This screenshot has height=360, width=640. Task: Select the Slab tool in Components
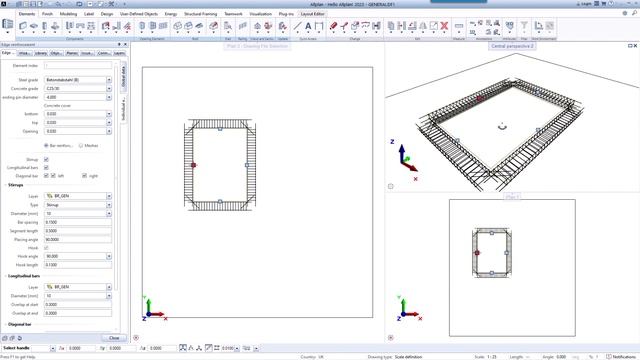tap(34, 27)
